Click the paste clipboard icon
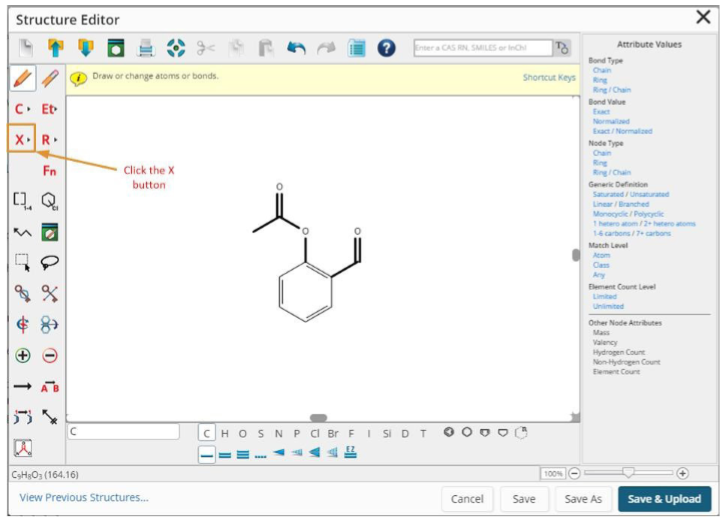Image resolution: width=724 pixels, height=522 pixels. 266,48
